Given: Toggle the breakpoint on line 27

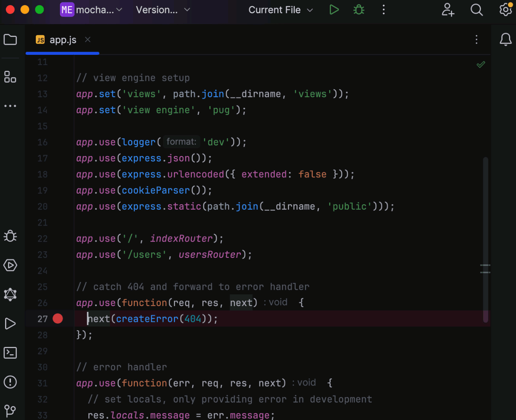Looking at the screenshot, I should (x=58, y=318).
